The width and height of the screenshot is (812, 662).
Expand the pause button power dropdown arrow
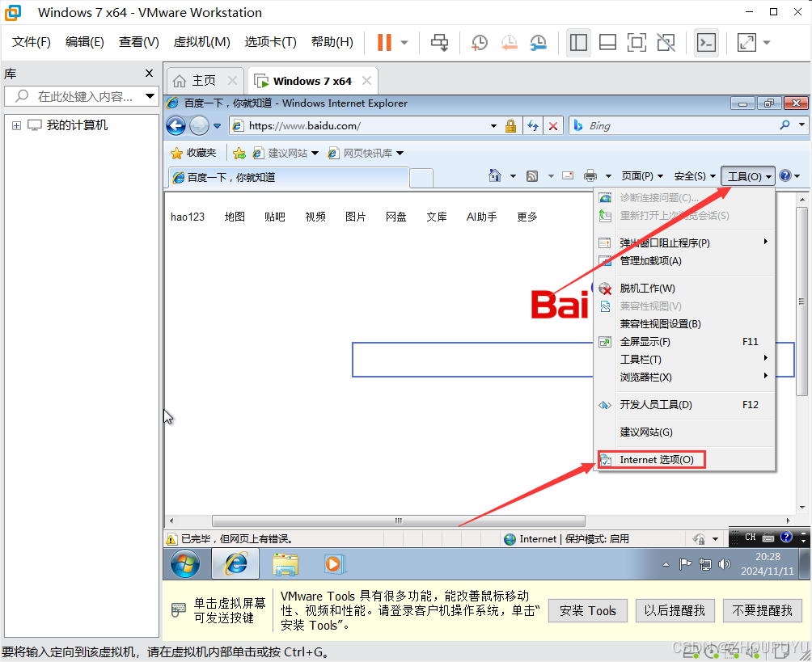[404, 43]
